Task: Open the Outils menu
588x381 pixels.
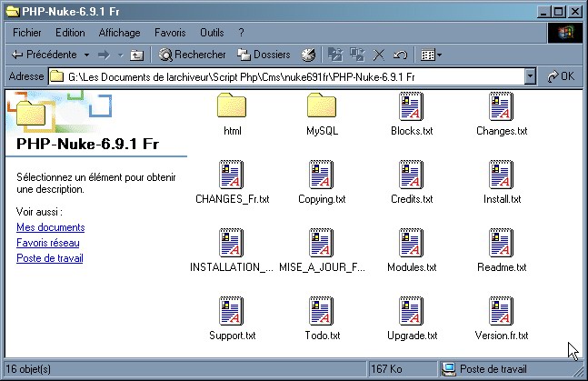Action: coord(212,33)
